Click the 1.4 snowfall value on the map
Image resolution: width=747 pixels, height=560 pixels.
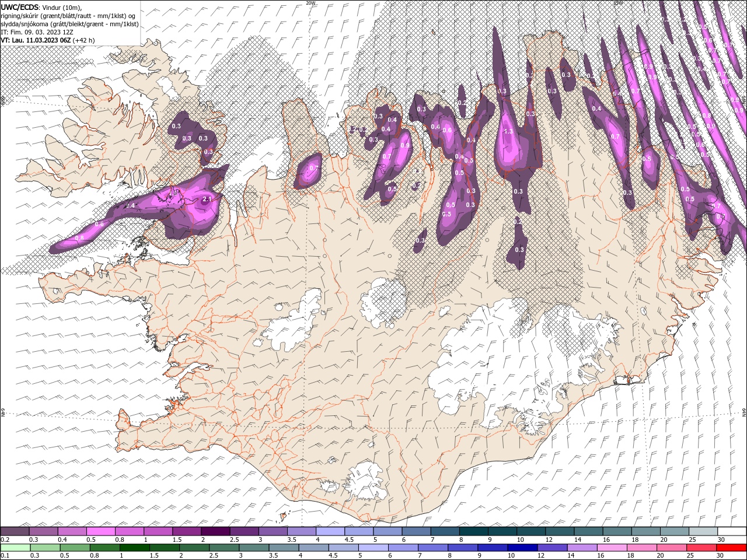130,206
